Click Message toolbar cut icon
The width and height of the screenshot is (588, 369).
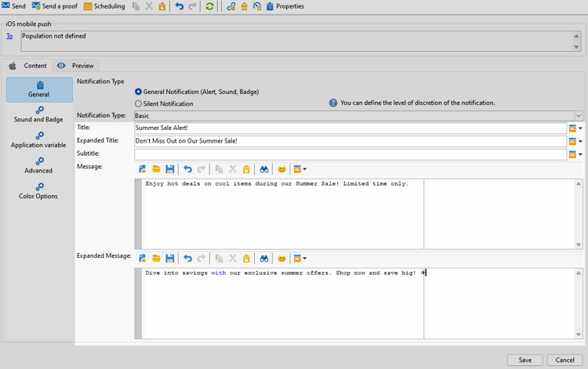[x=233, y=169]
